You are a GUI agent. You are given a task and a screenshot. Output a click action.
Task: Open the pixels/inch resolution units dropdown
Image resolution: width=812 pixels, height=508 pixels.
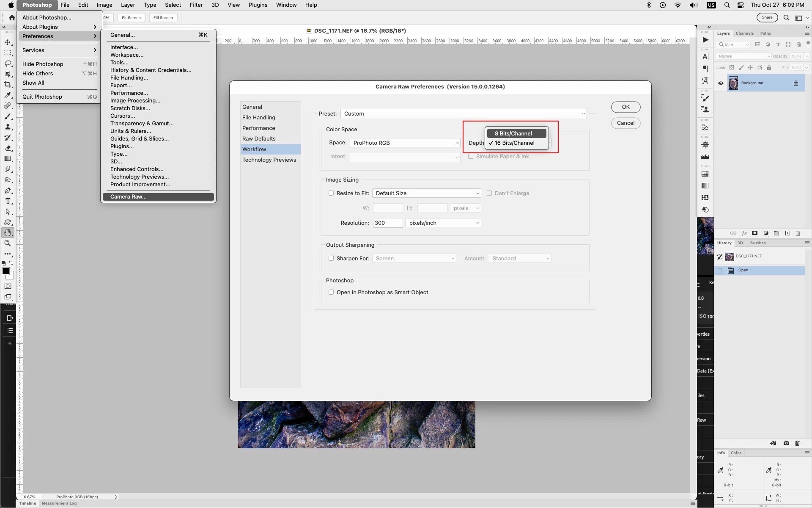pyautogui.click(x=443, y=223)
